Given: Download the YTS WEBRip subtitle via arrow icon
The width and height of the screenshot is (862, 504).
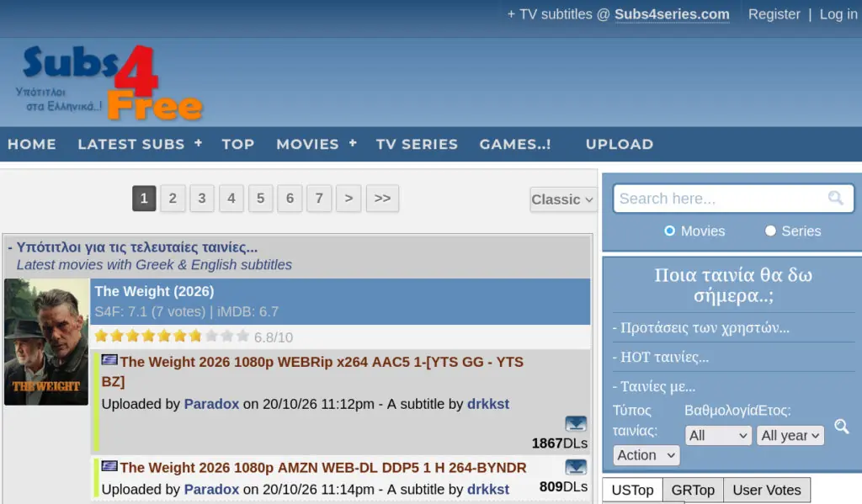Looking at the screenshot, I should coord(576,424).
